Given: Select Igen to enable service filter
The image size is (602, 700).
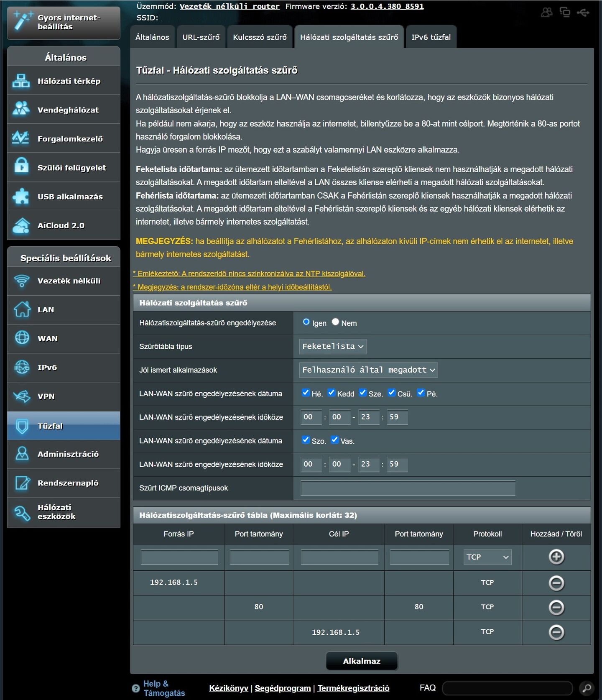Looking at the screenshot, I should pyautogui.click(x=306, y=322).
